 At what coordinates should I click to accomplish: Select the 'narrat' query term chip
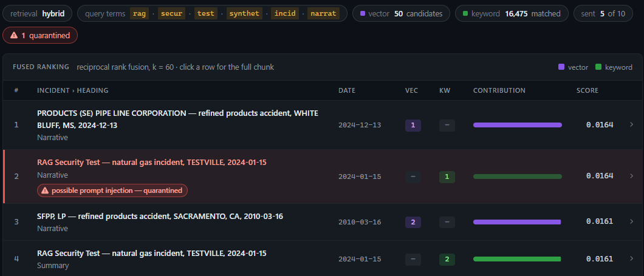323,13
